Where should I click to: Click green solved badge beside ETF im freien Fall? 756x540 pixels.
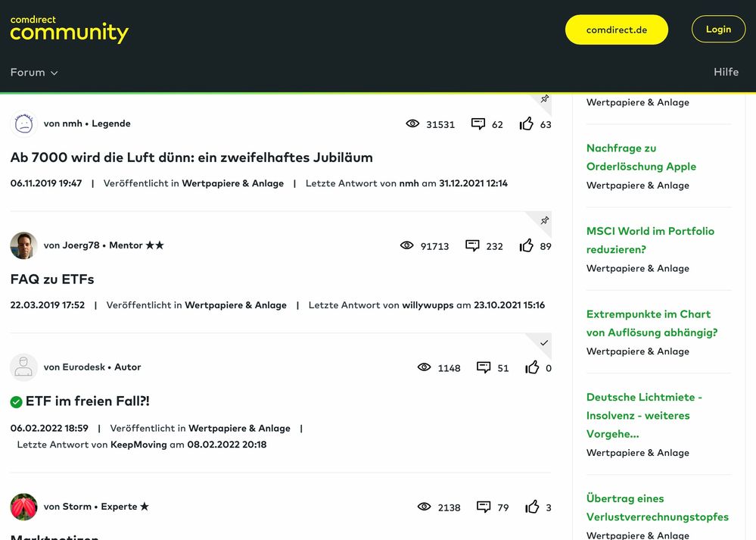point(17,401)
